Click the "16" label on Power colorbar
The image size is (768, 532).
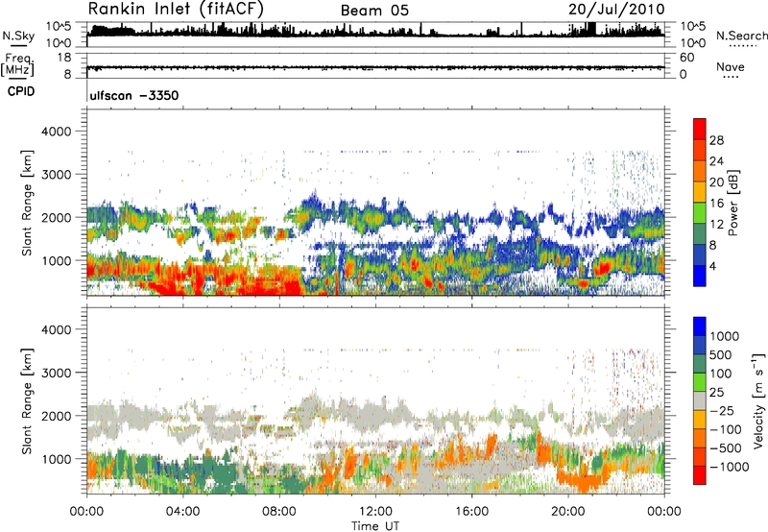coord(716,204)
